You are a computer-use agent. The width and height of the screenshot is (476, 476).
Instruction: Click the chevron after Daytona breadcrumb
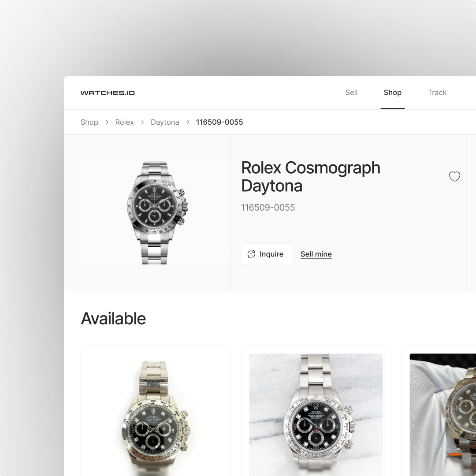(188, 122)
